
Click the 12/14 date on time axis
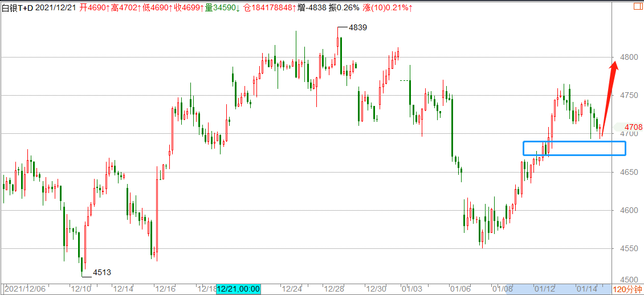click(123, 289)
